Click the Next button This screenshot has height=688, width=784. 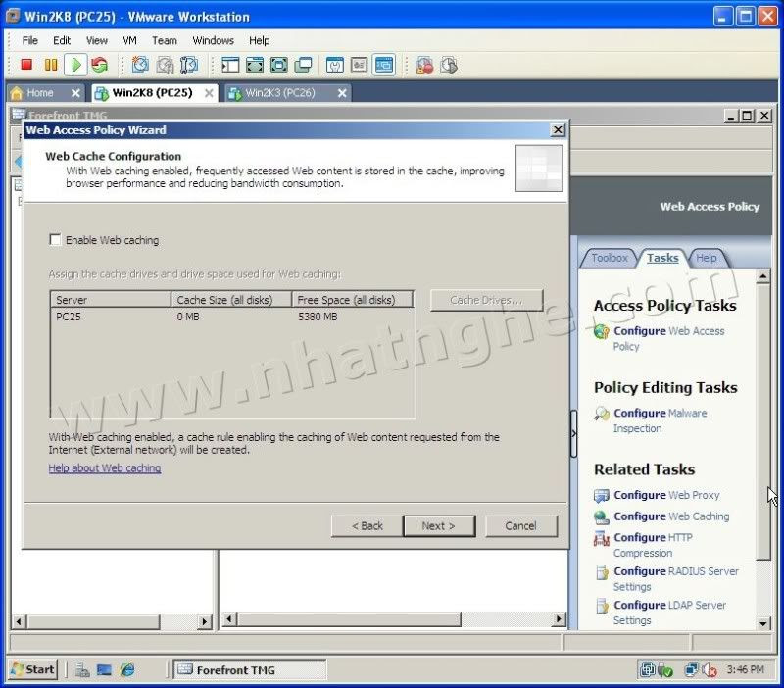(x=438, y=526)
